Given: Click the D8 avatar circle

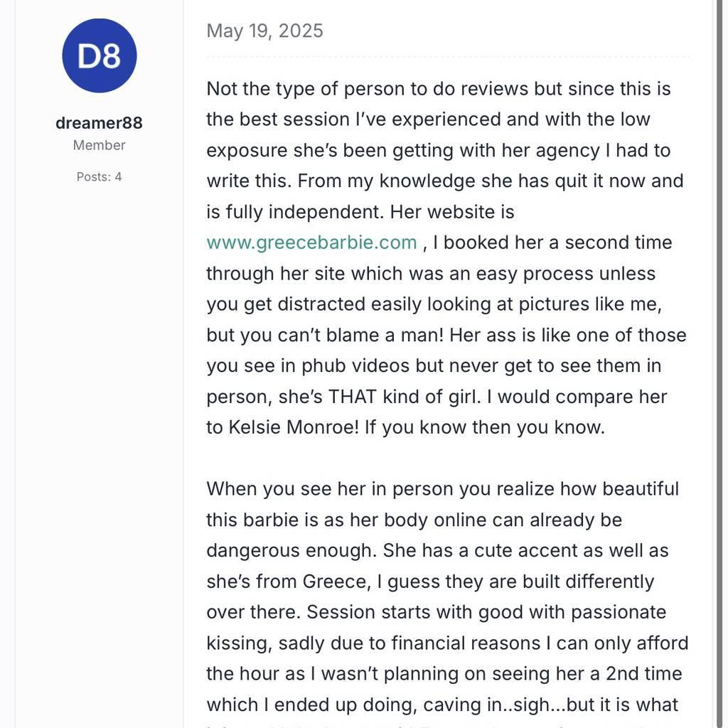Looking at the screenshot, I should click(100, 55).
